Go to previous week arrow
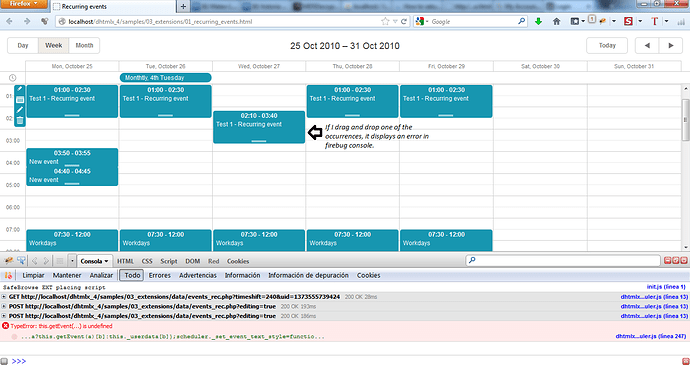 point(647,45)
